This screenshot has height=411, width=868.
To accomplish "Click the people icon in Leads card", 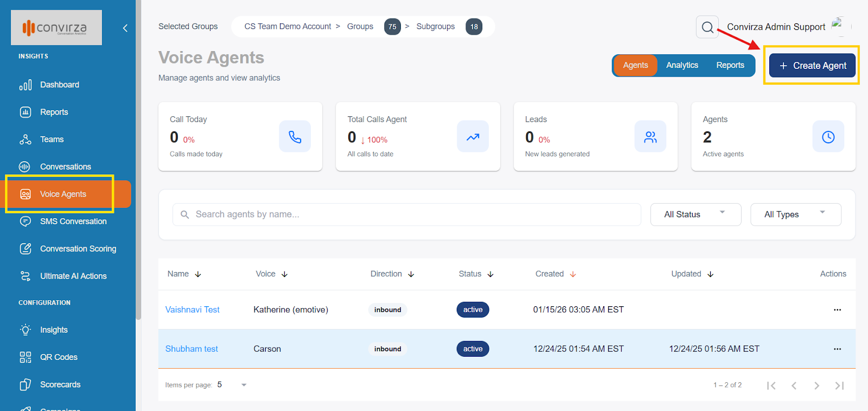I will [x=650, y=137].
